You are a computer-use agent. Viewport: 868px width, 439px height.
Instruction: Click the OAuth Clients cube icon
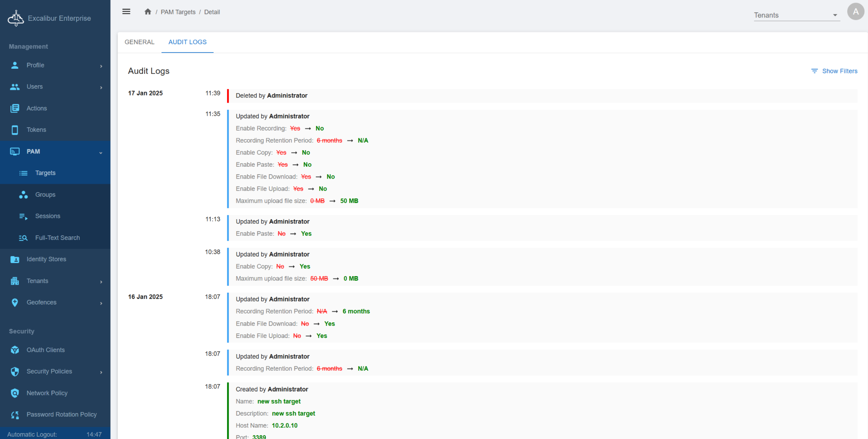[15, 350]
